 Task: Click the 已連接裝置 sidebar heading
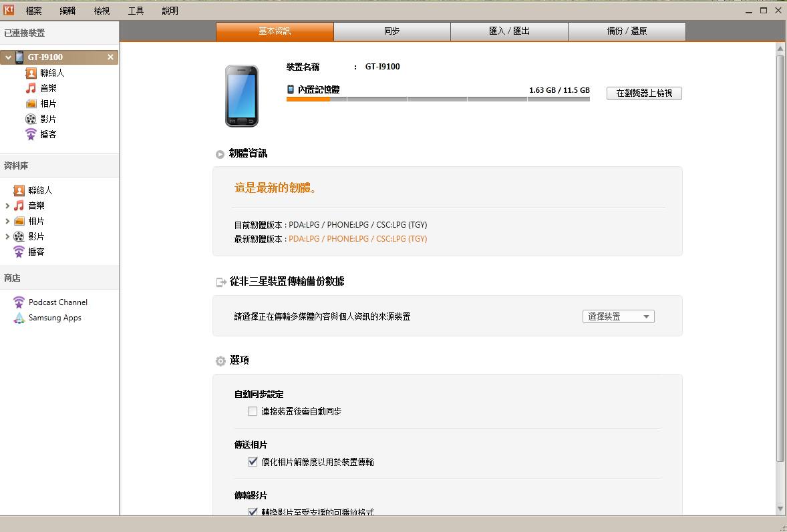pyautogui.click(x=25, y=33)
